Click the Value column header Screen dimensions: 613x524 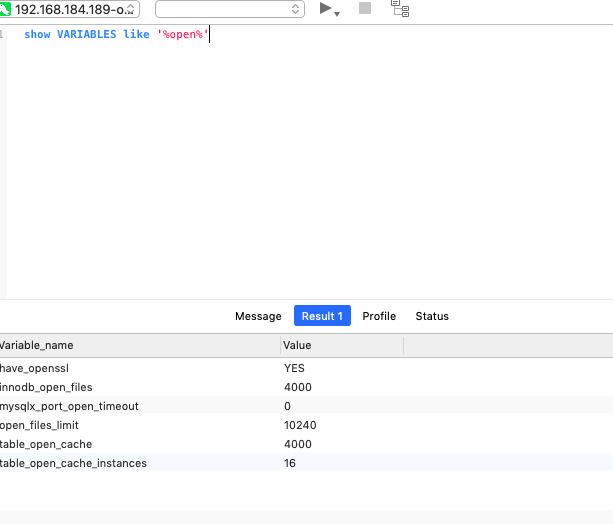pos(342,345)
